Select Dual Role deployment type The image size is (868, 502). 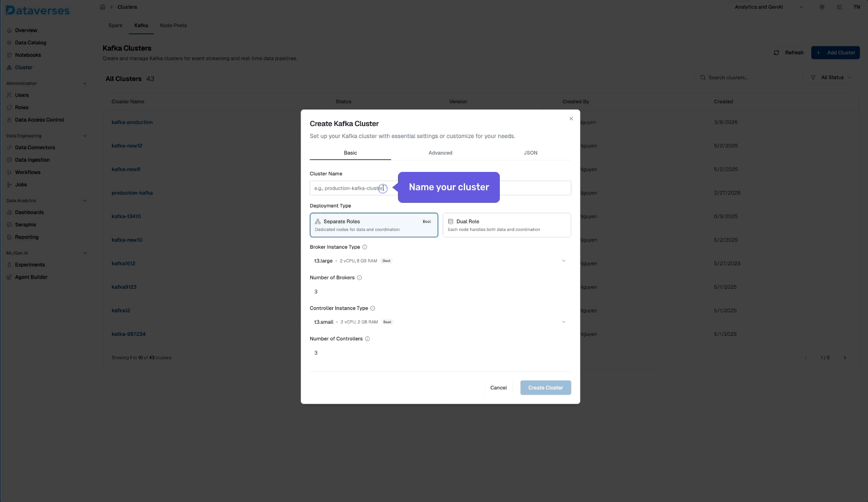[x=507, y=225]
